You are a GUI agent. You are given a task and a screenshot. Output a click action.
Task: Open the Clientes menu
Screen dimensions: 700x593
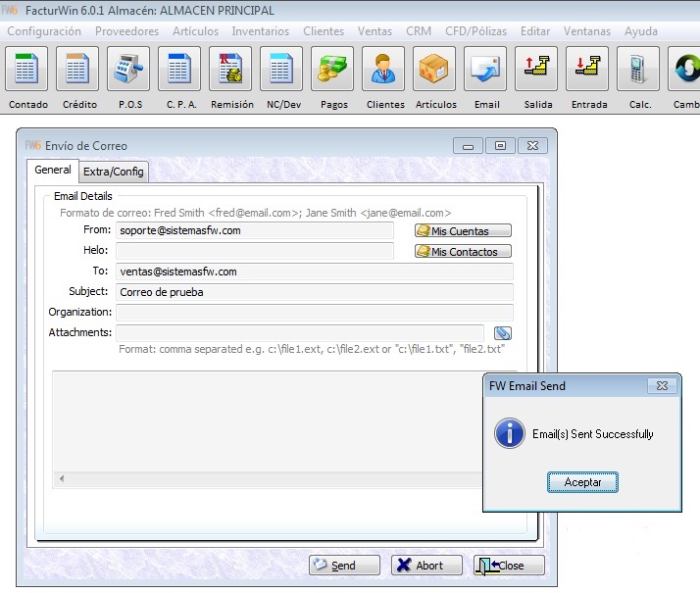point(324,31)
